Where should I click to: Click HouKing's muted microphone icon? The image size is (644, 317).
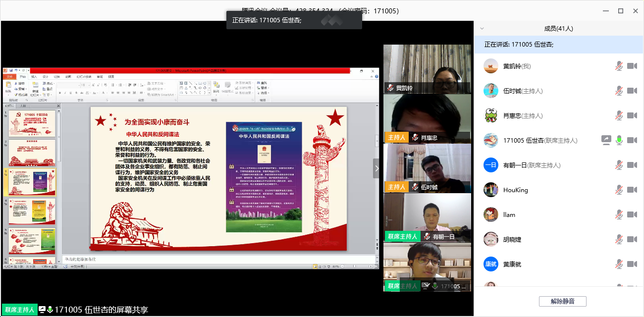[619, 190]
